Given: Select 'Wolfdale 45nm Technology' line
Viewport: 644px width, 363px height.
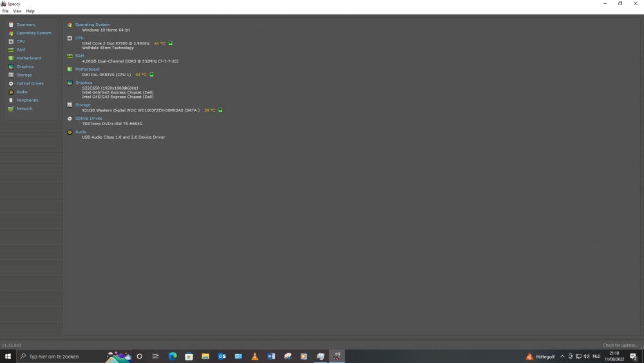Looking at the screenshot, I should point(108,48).
